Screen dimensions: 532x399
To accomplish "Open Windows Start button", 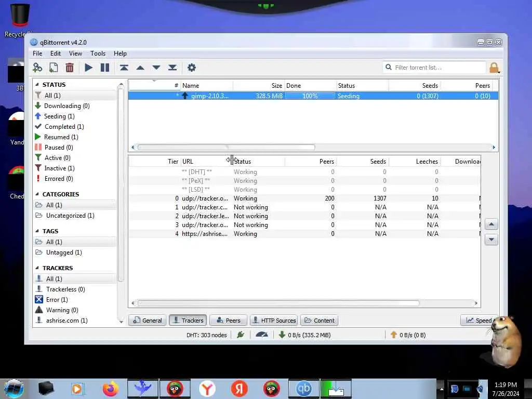I will click(x=14, y=389).
